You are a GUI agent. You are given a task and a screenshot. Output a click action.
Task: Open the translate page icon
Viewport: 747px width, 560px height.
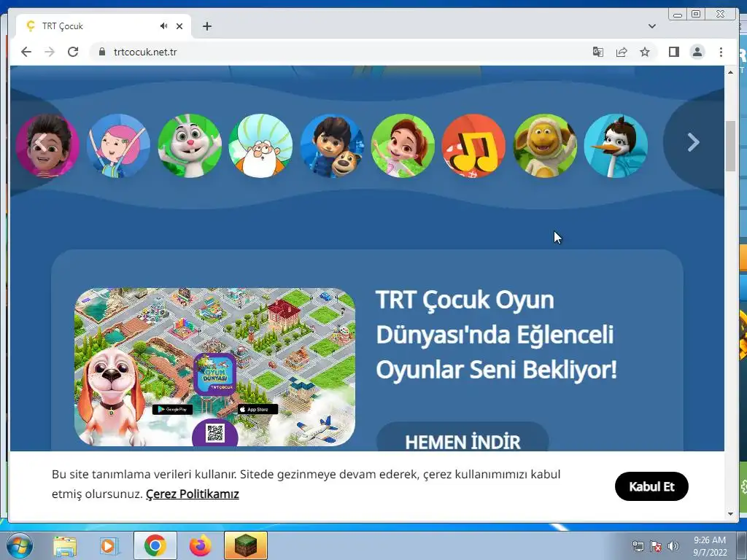click(x=598, y=52)
